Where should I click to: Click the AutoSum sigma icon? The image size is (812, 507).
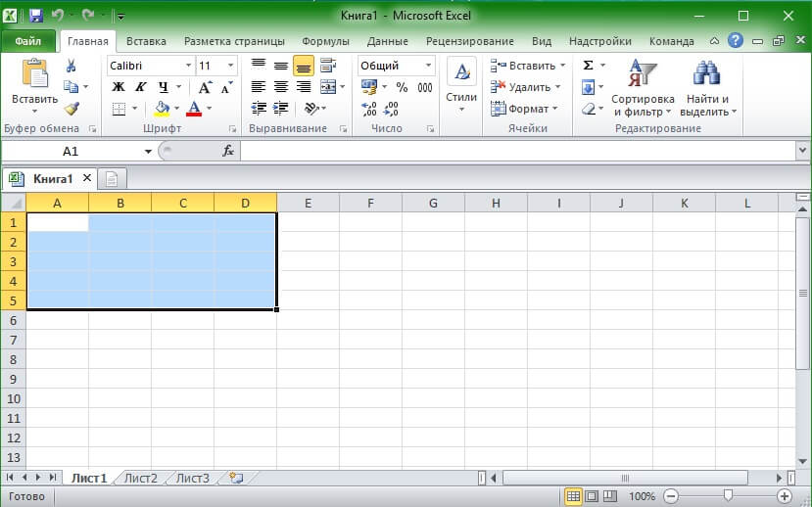[589, 66]
